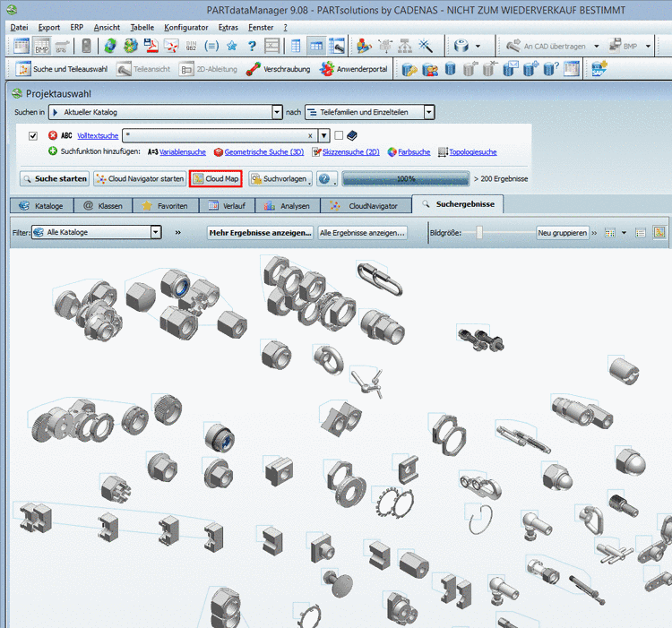Click Mehr Ergebnisse anzeigen button
Viewport: 672px width, 628px height.
[x=260, y=233]
